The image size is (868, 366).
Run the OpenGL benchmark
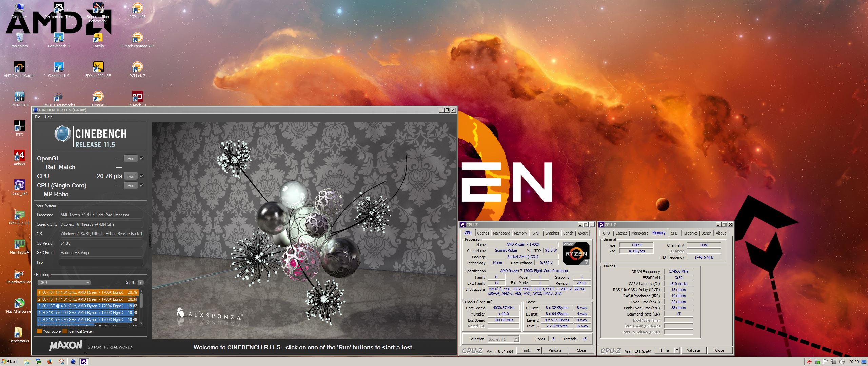(x=131, y=158)
